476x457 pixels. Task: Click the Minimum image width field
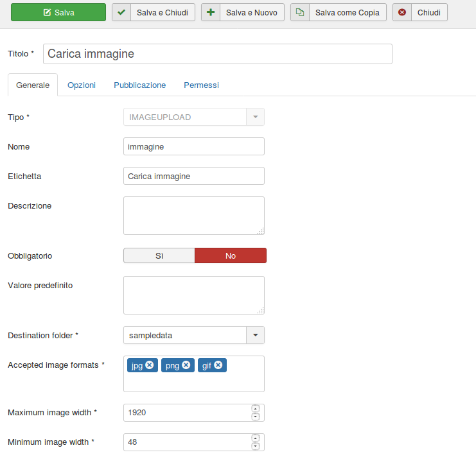[x=194, y=442]
